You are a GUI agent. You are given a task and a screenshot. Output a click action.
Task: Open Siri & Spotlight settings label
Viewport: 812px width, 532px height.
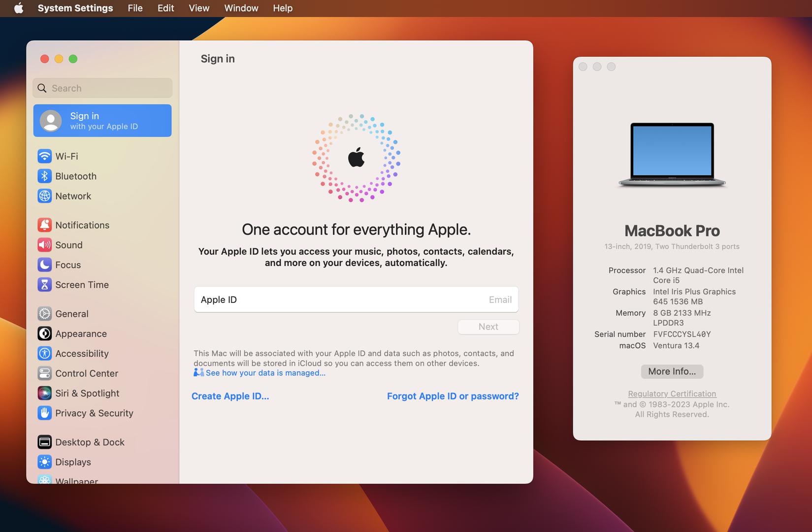pyautogui.click(x=87, y=393)
